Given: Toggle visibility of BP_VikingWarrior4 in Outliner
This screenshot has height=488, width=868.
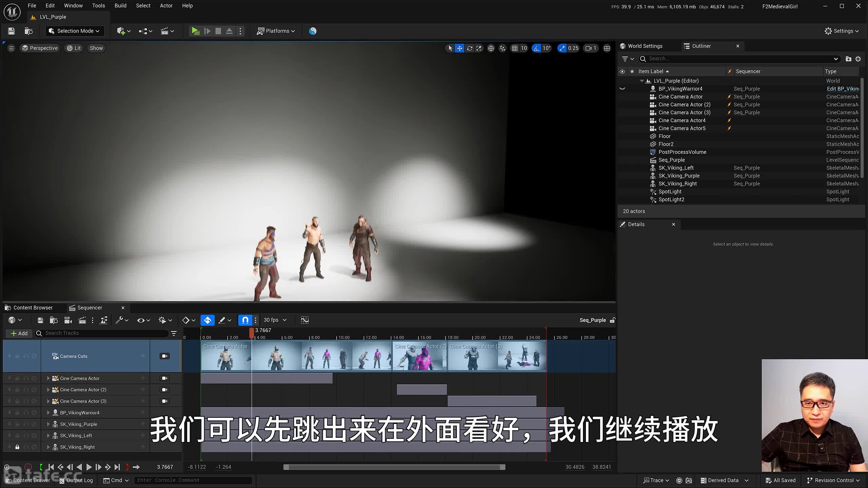Looking at the screenshot, I should tap(622, 89).
